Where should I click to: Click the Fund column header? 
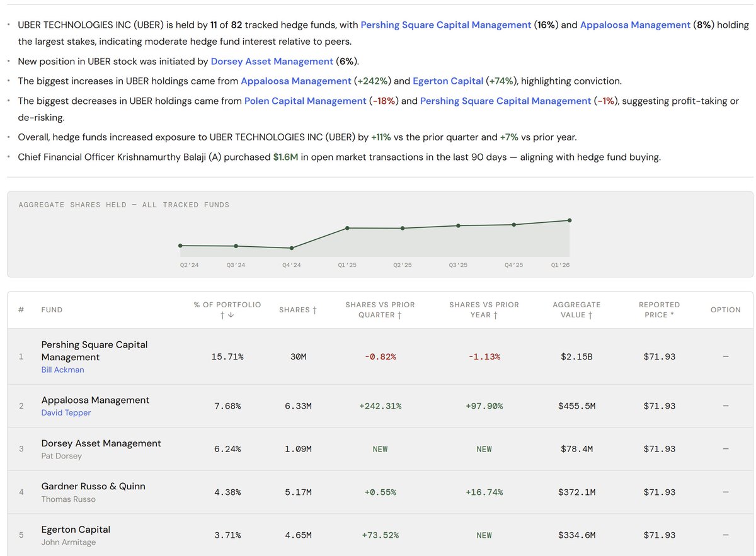[x=52, y=310]
